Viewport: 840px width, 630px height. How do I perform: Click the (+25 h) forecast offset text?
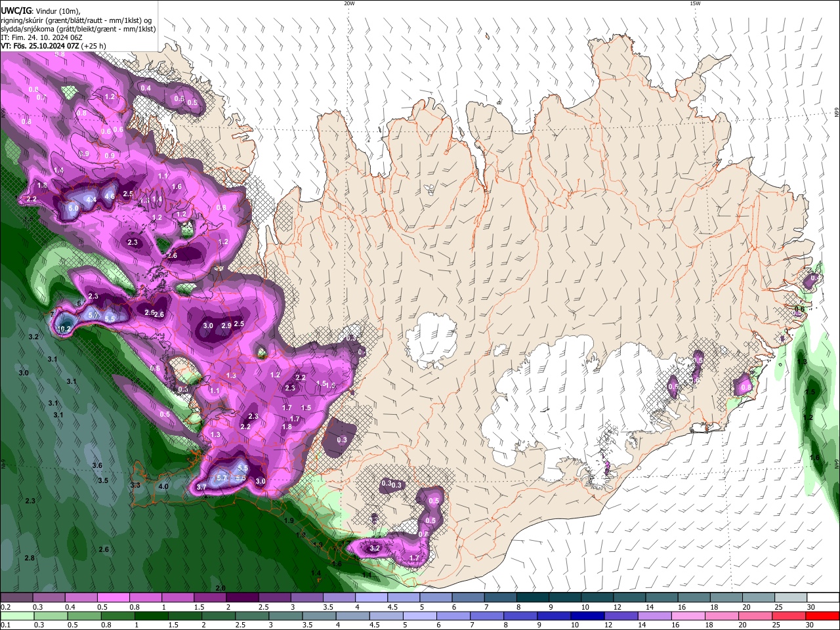(94, 46)
